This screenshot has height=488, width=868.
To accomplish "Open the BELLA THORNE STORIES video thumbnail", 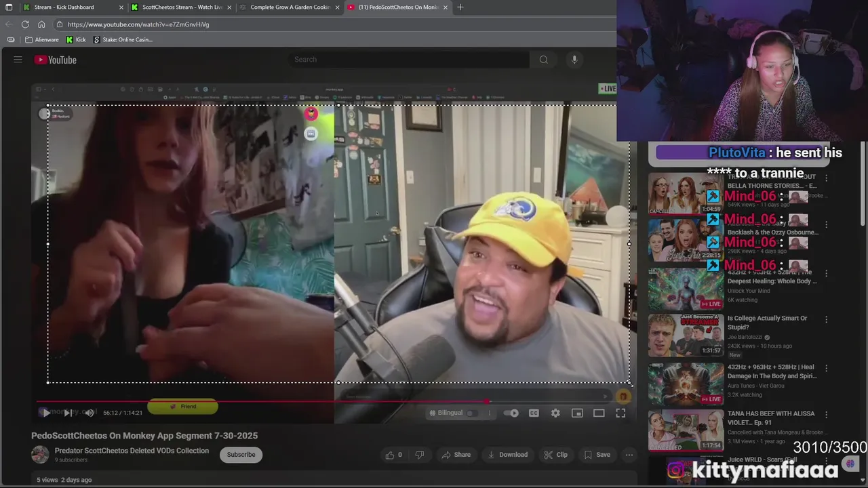I will point(686,193).
